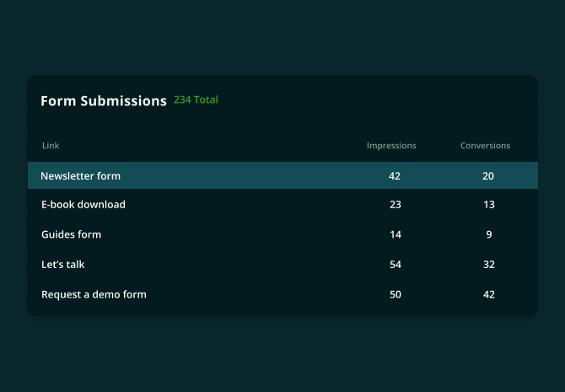This screenshot has width=565, height=392.
Task: Click E-book download conversions value 13
Action: (x=489, y=204)
